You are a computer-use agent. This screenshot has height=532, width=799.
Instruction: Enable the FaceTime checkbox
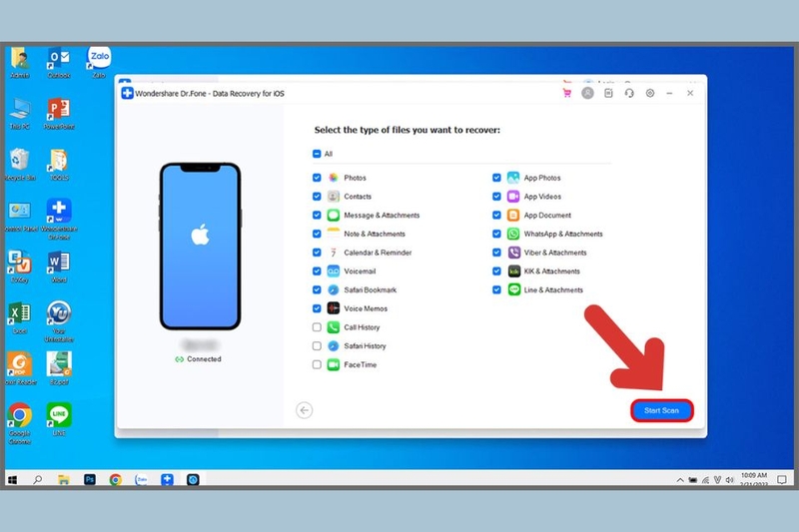[x=317, y=364]
